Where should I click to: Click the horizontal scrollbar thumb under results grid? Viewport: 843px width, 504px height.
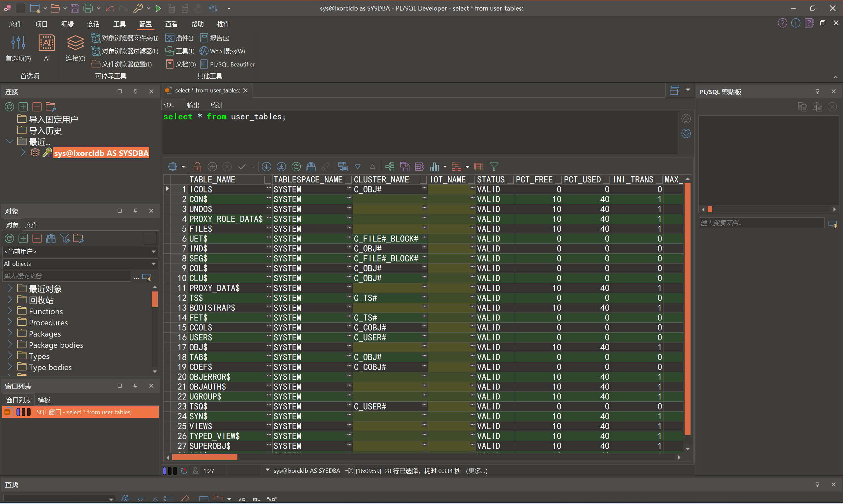[x=204, y=458]
